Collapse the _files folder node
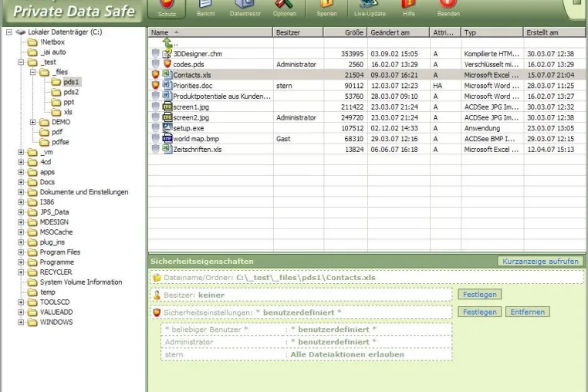The width and height of the screenshot is (588, 392). pyautogui.click(x=33, y=72)
